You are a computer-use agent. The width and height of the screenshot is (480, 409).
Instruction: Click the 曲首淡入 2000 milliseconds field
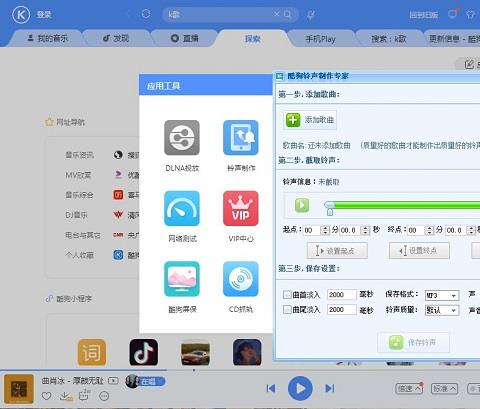pos(342,295)
